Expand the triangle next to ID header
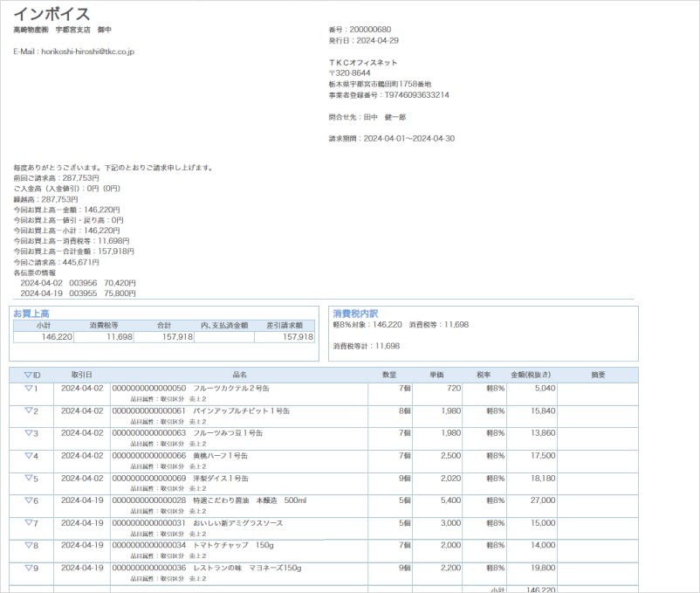 pyautogui.click(x=28, y=375)
